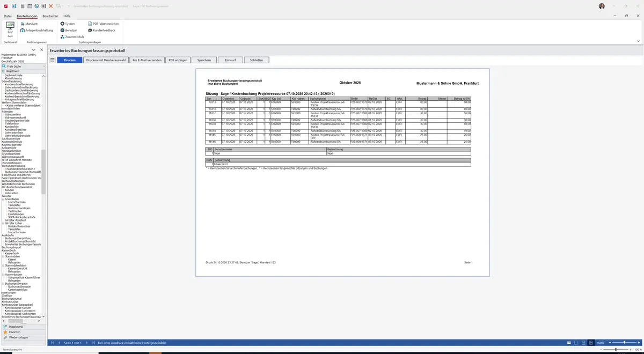The image size is (644, 354).
Task: Collapse the Auswertungen tree node under Kassenbuch
Action: coord(3,274)
